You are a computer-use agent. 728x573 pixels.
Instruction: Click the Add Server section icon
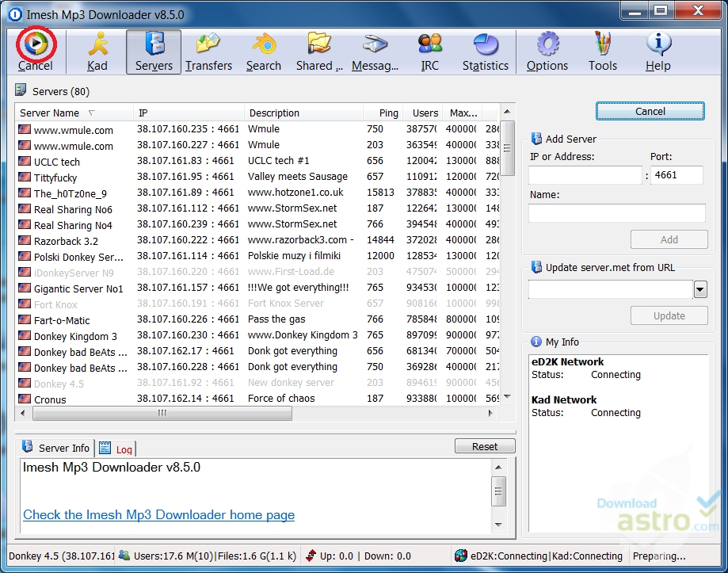(536, 139)
